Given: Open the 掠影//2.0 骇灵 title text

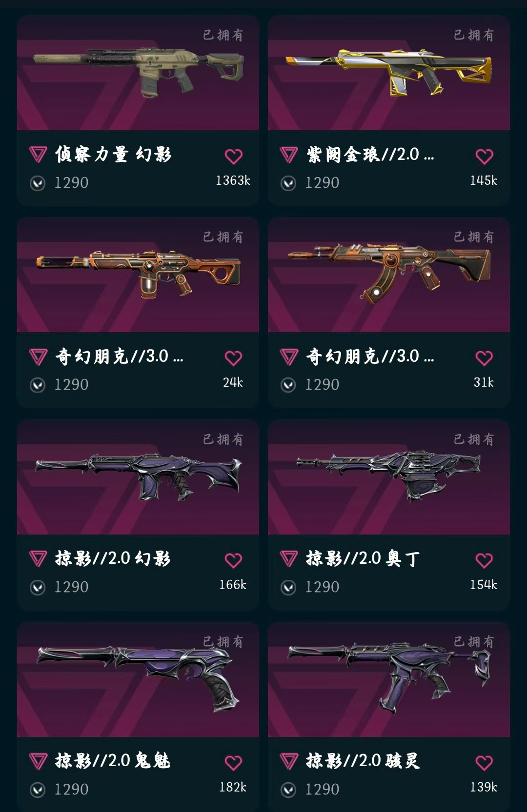Looking at the screenshot, I should point(363,761).
